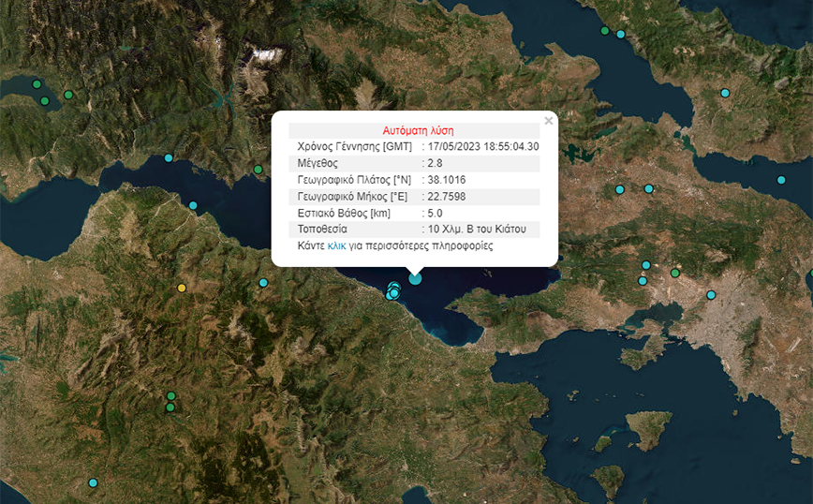
Task: Select the cyan marker over the Athens urban area
Action: pyautogui.click(x=711, y=295)
